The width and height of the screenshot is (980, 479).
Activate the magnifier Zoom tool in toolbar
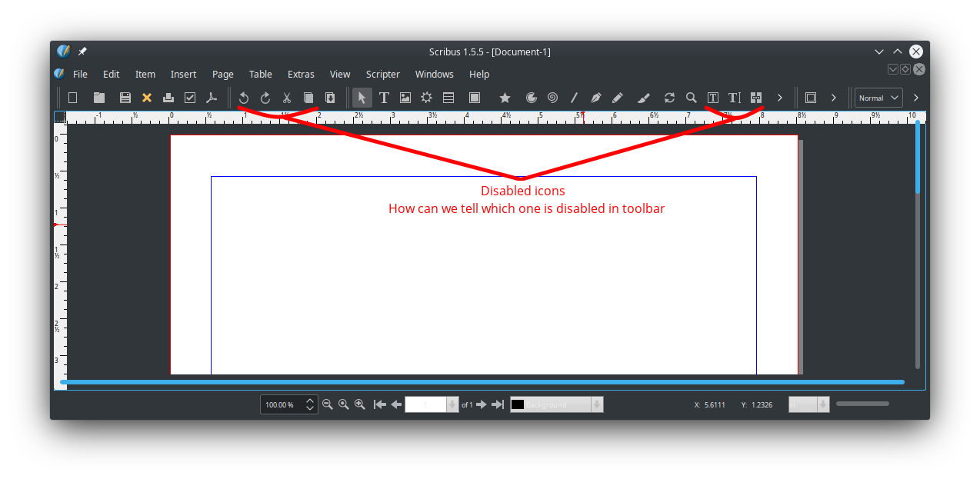[691, 98]
